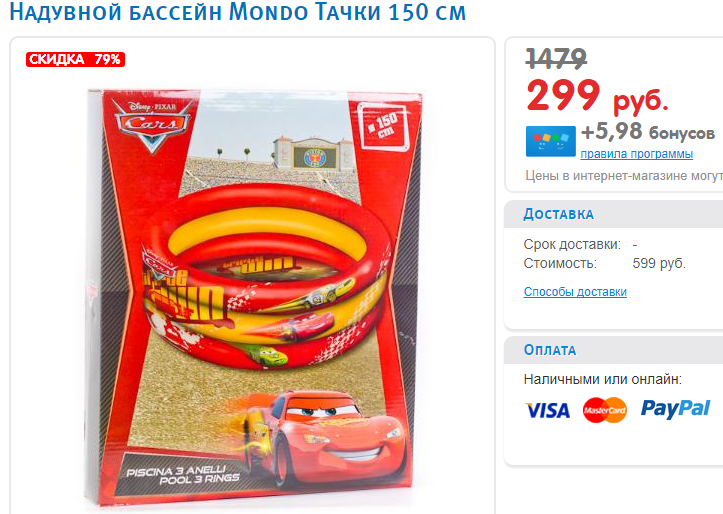Image resolution: width=723 pixels, height=514 pixels.
Task: Click the 'Доставка' section header
Action: point(558,214)
